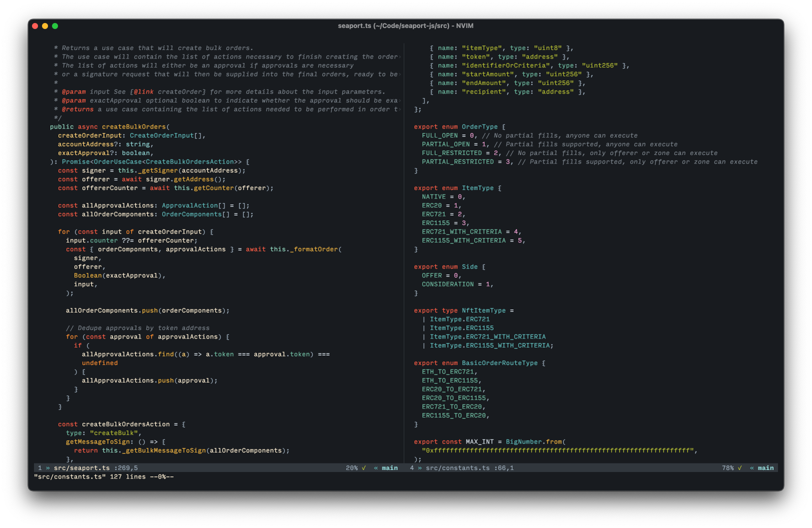Click the 'accountAddress?: string,' line
The height and width of the screenshot is (528, 812).
pyautogui.click(x=106, y=144)
